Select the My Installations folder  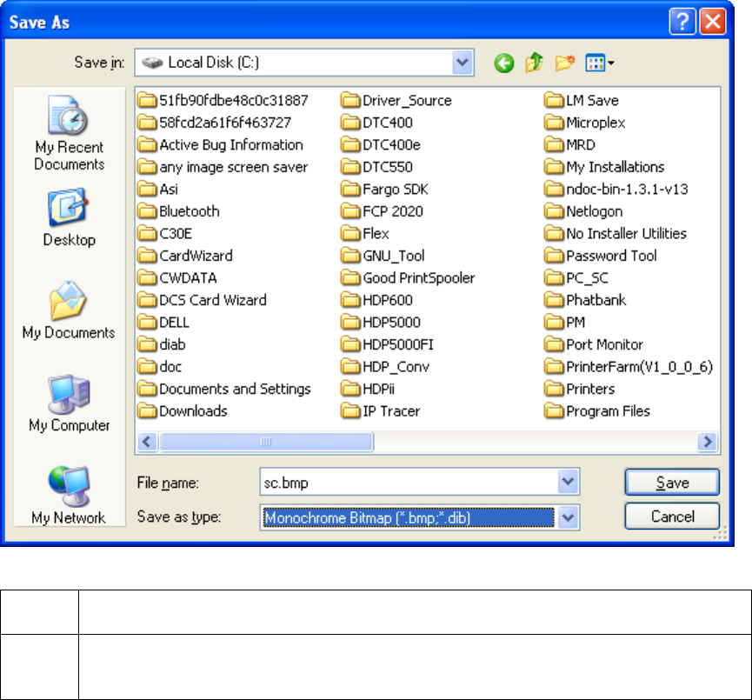click(x=605, y=167)
